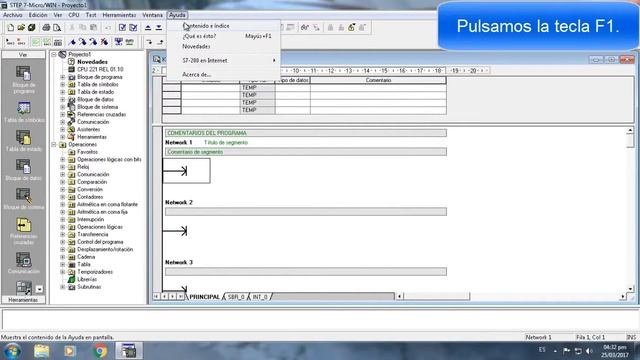This screenshot has height=360, width=640.
Task: Expand the Temporizadores tree node
Action: [63, 272]
